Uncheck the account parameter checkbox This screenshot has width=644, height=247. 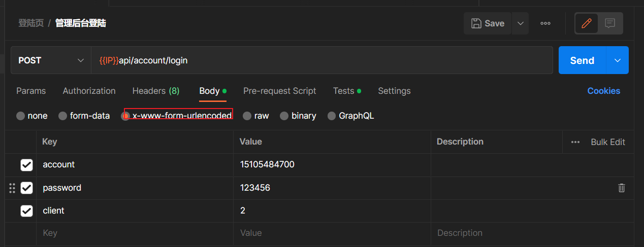26,165
